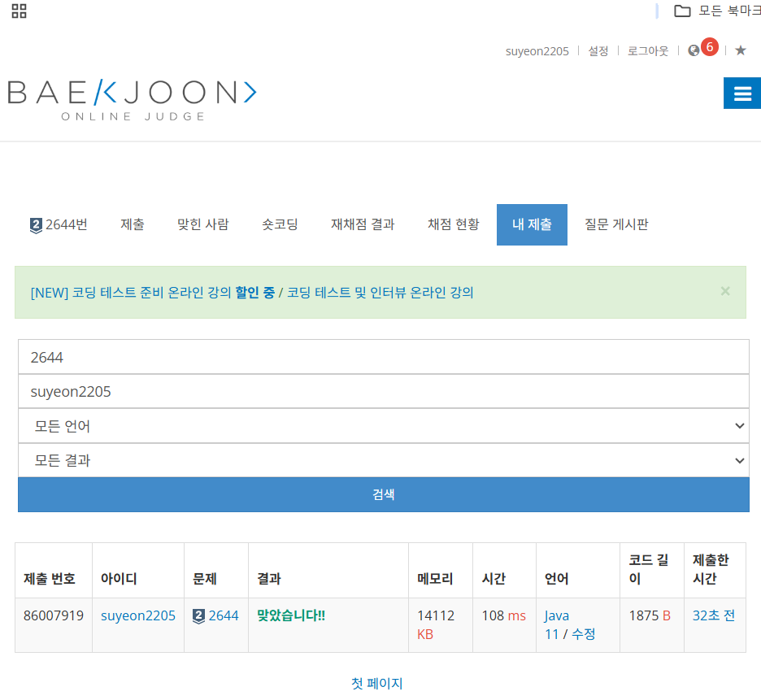This screenshot has width=761, height=700.
Task: Open the suyeon2205 link in the table row
Action: point(138,615)
